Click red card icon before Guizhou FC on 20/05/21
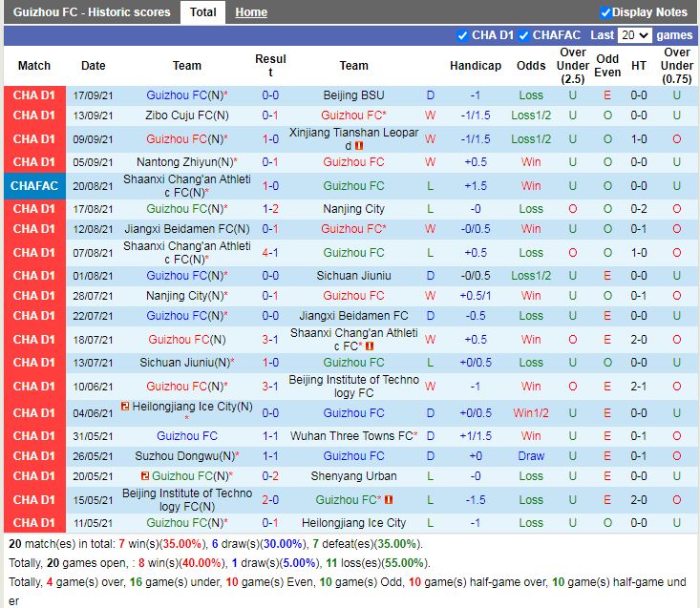 point(144,476)
